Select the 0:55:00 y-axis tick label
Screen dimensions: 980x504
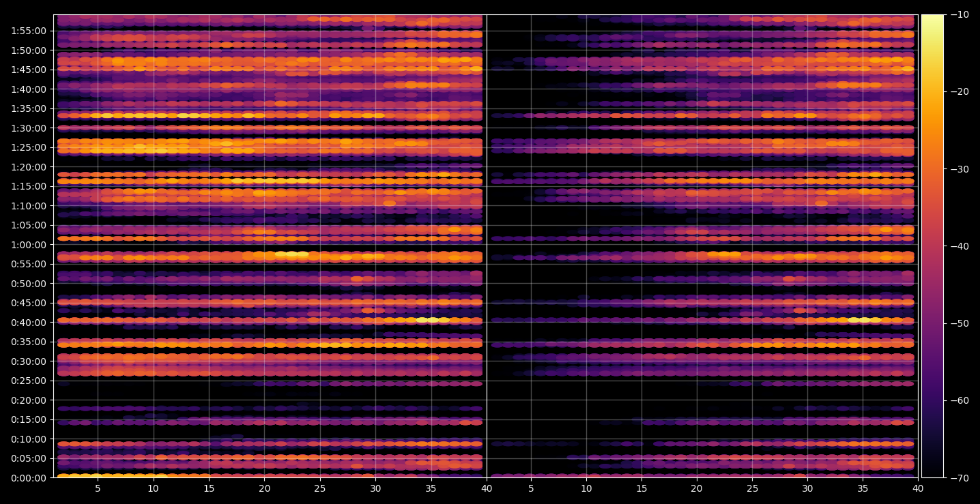29,264
